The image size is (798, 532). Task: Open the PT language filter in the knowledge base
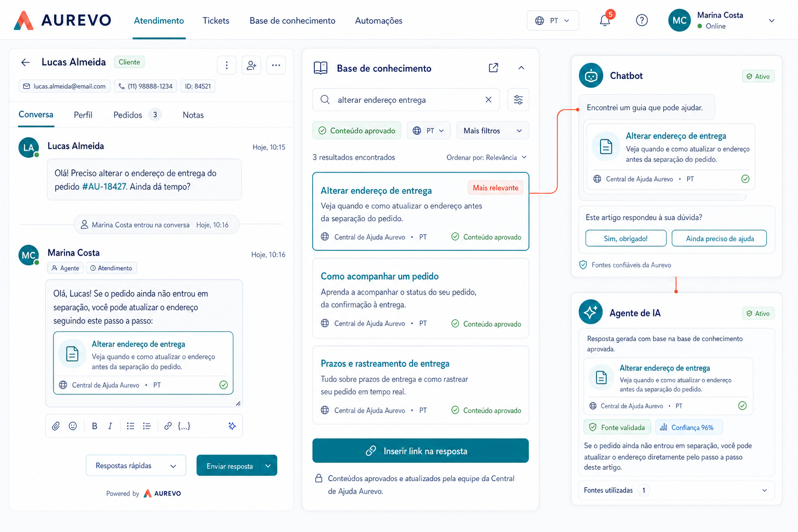click(429, 130)
